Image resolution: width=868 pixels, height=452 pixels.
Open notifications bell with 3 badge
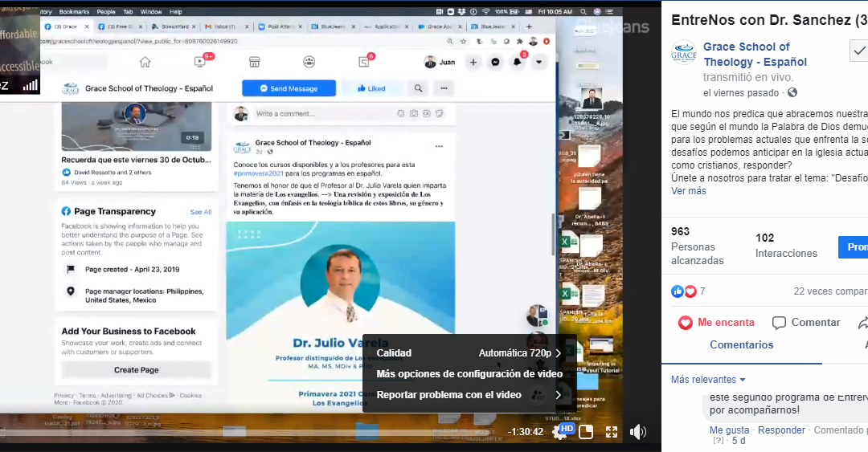pos(518,62)
